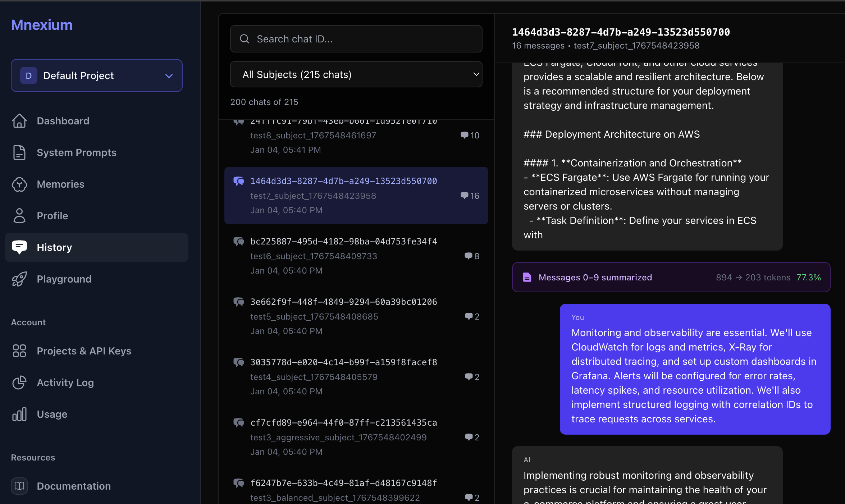Image resolution: width=845 pixels, height=504 pixels.
Task: Open Playground via the rocket icon
Action: coord(20,279)
